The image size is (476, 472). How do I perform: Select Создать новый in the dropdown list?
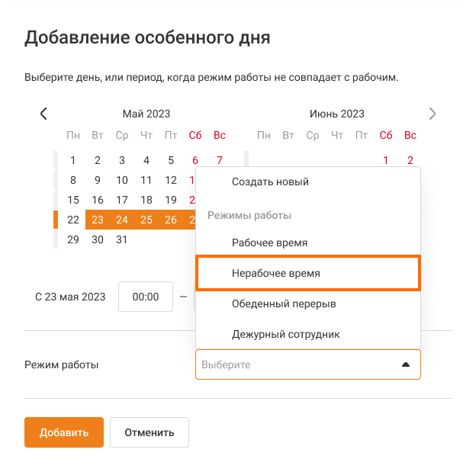point(270,182)
